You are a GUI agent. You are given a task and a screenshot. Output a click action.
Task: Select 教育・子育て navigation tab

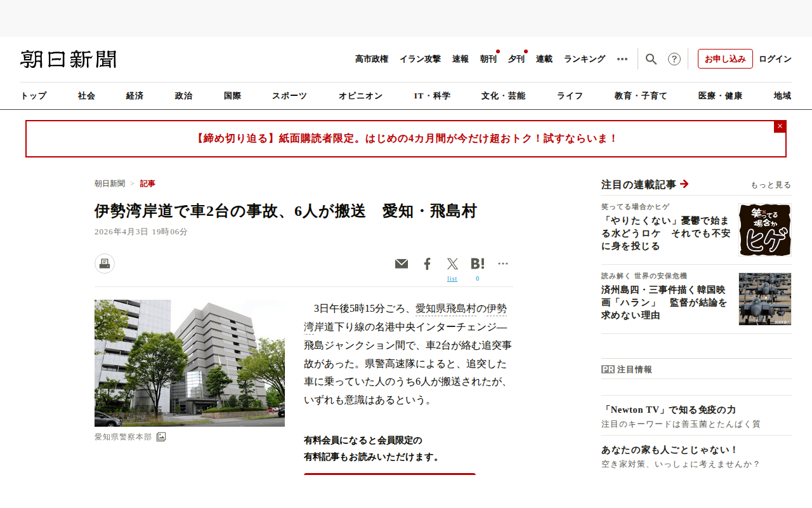pos(641,96)
